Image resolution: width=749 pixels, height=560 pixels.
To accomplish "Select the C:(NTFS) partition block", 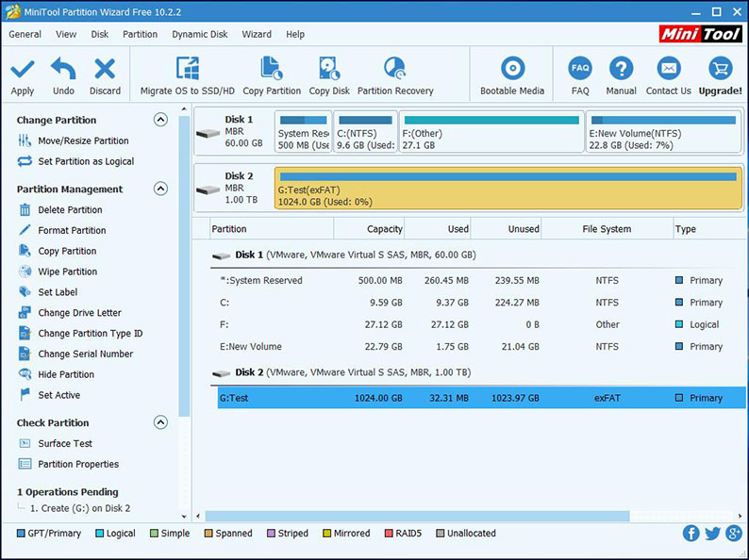I will [365, 132].
